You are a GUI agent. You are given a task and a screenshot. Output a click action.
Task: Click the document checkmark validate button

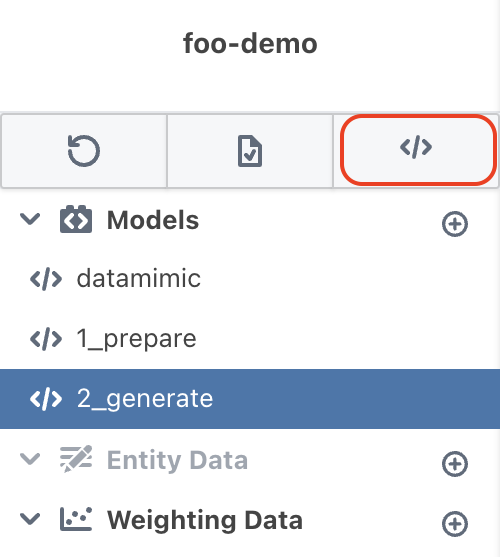point(250,151)
